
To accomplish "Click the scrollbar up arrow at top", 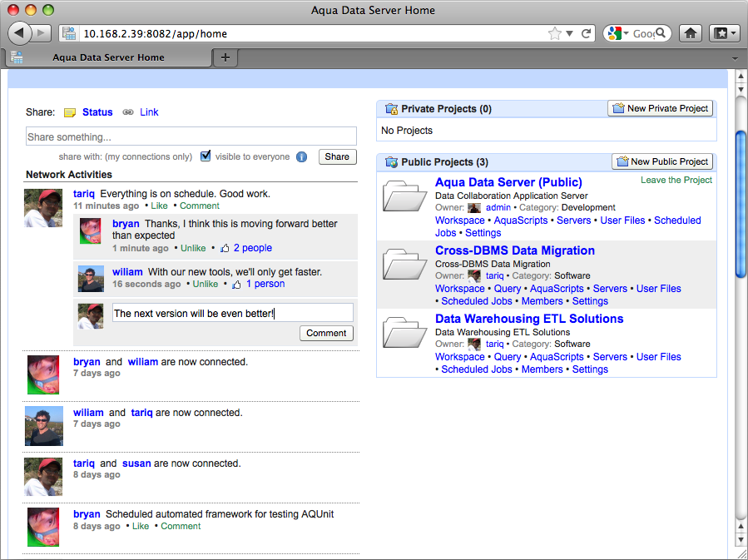I will [741, 76].
